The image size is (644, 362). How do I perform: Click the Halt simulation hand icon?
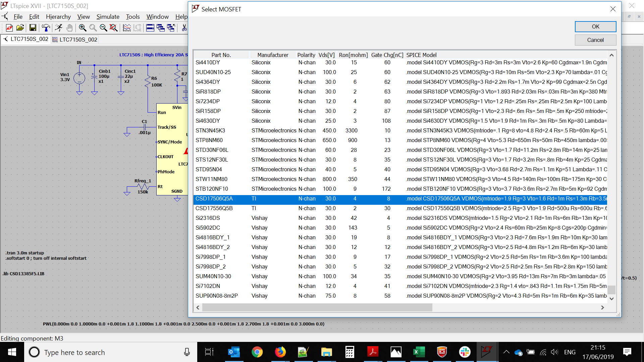[x=69, y=28]
